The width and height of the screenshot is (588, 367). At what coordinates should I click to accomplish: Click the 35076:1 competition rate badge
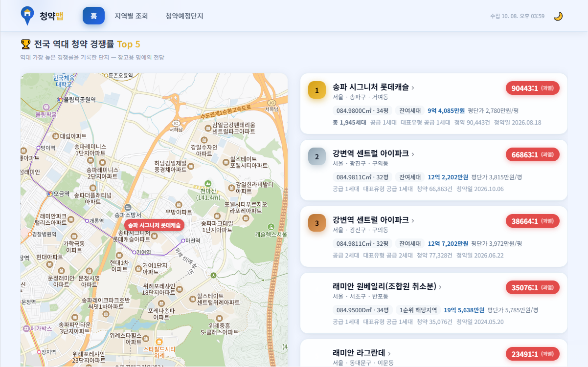533,287
